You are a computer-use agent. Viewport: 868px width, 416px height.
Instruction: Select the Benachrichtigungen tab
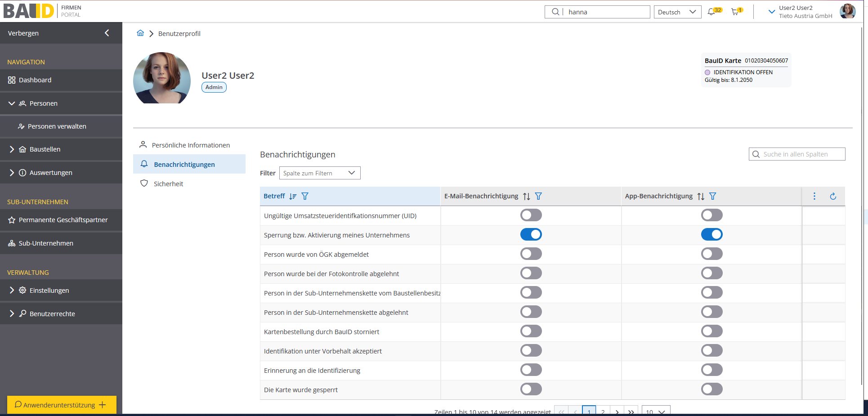(189, 164)
